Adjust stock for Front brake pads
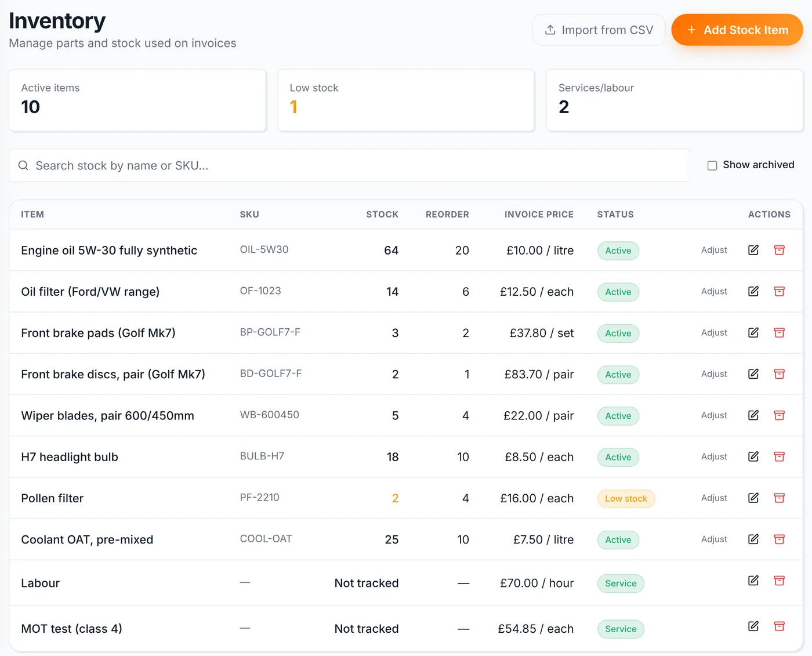The width and height of the screenshot is (812, 656). tap(714, 332)
